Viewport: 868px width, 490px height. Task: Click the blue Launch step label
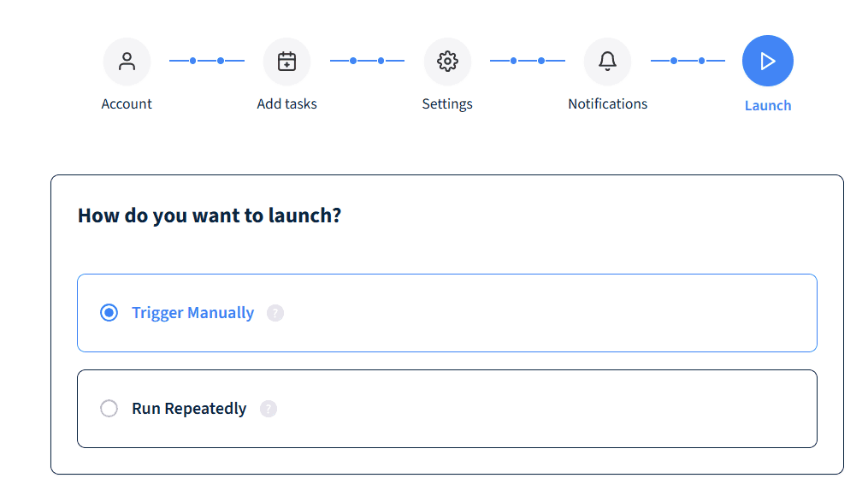[x=768, y=106]
